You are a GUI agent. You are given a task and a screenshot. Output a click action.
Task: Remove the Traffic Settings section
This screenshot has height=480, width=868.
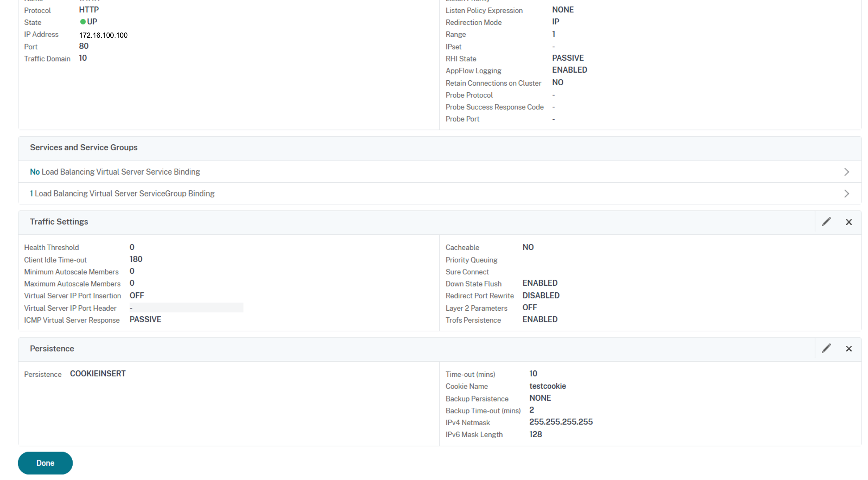point(849,222)
